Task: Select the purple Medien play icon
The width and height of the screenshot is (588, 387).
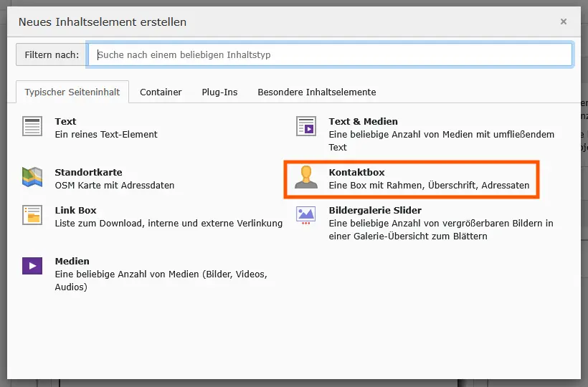Action: (x=32, y=266)
